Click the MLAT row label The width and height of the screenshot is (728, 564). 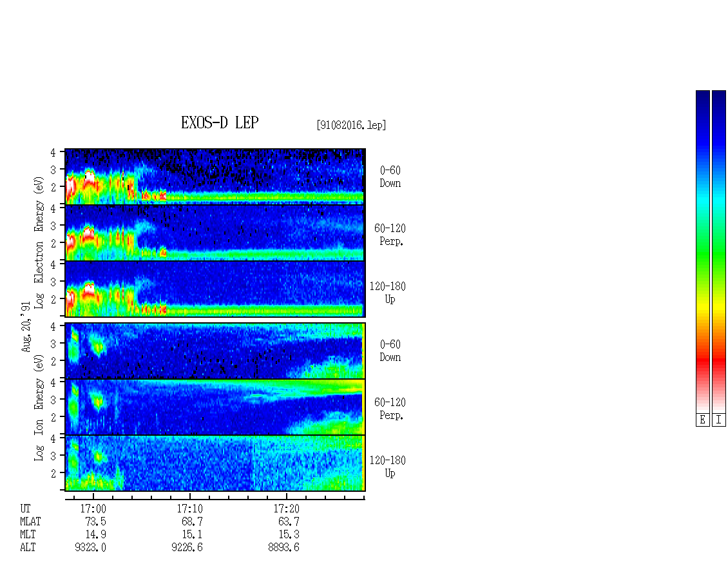pyautogui.click(x=30, y=521)
